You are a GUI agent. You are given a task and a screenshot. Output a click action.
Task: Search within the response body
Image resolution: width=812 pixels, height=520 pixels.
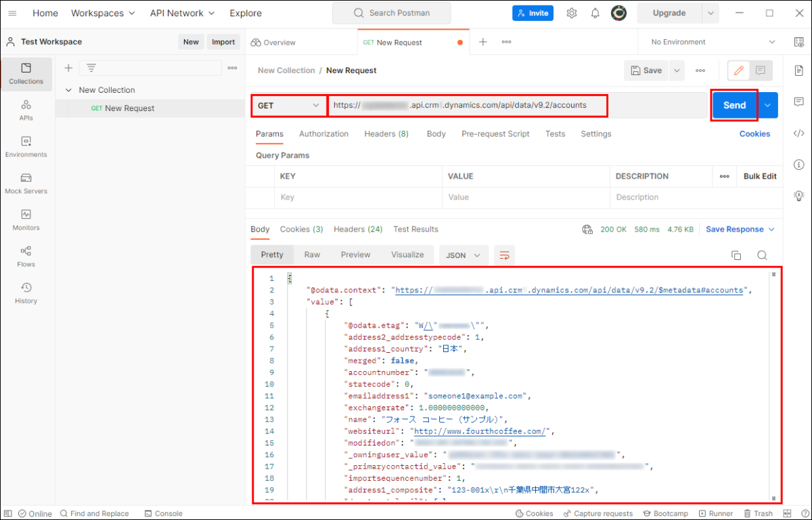click(762, 255)
